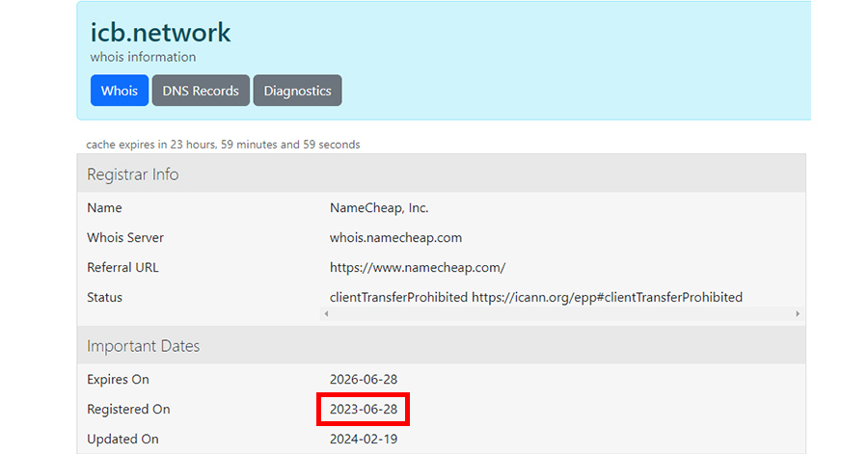868x454 pixels.
Task: Select the 2023-06-28 registration date
Action: pos(364,410)
